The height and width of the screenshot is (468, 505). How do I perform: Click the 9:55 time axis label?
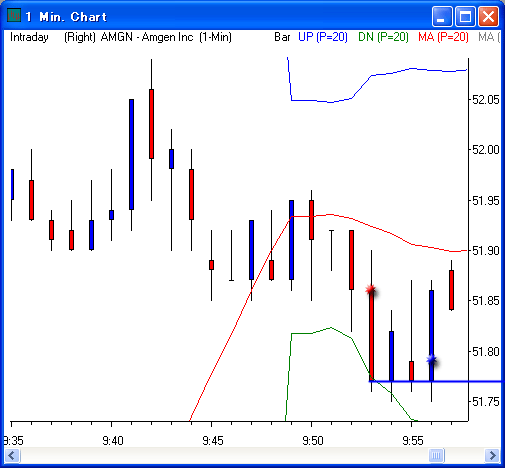coord(413,441)
